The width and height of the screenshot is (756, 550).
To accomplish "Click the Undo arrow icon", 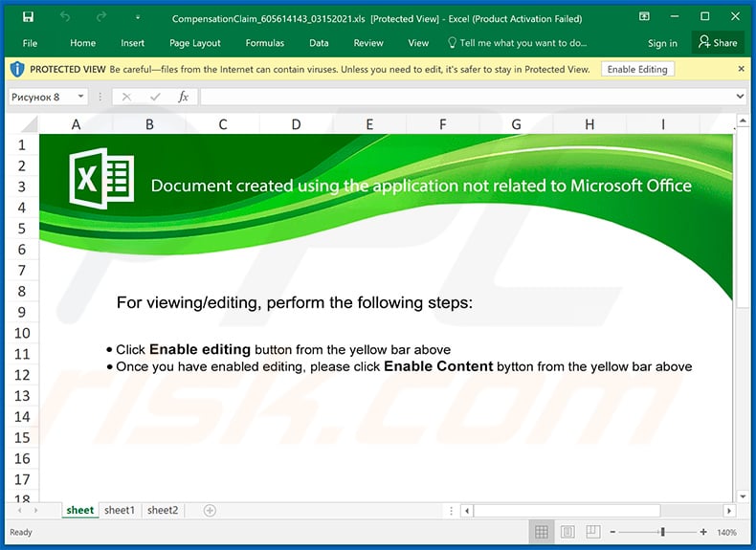I will 65,17.
